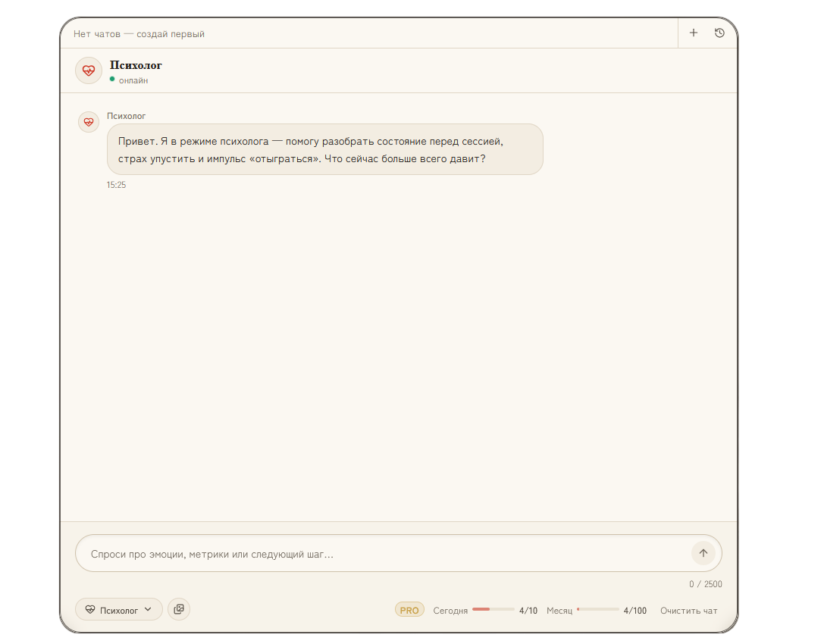The height and width of the screenshot is (644, 824).
Task: Click the PRO badge
Action: [x=409, y=610]
